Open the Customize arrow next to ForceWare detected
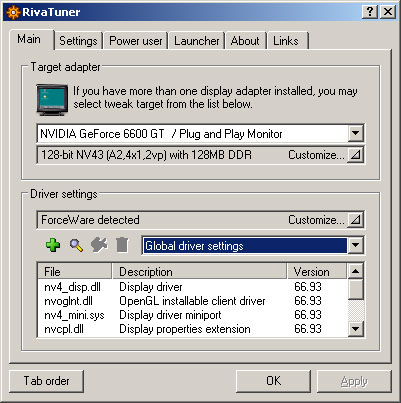Viewport: 401px width, 403px height. pyautogui.click(x=355, y=220)
